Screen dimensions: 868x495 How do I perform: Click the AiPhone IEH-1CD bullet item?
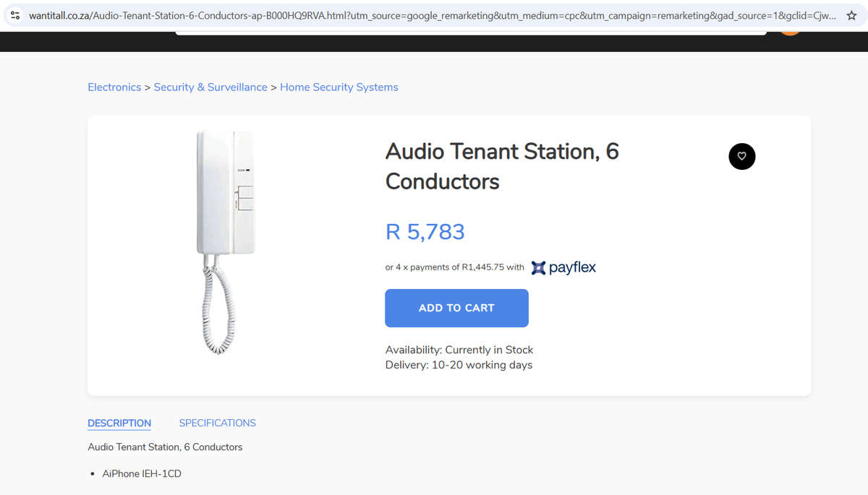[142, 474]
